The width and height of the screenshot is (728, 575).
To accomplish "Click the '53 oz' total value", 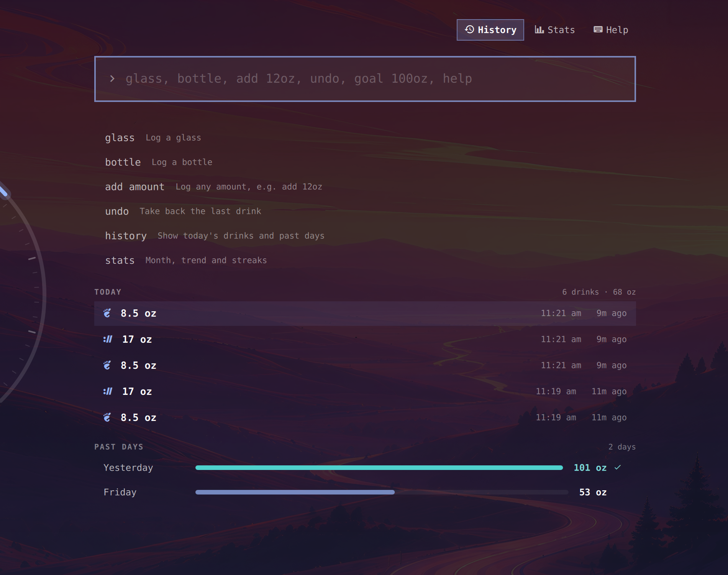I will pos(593,492).
